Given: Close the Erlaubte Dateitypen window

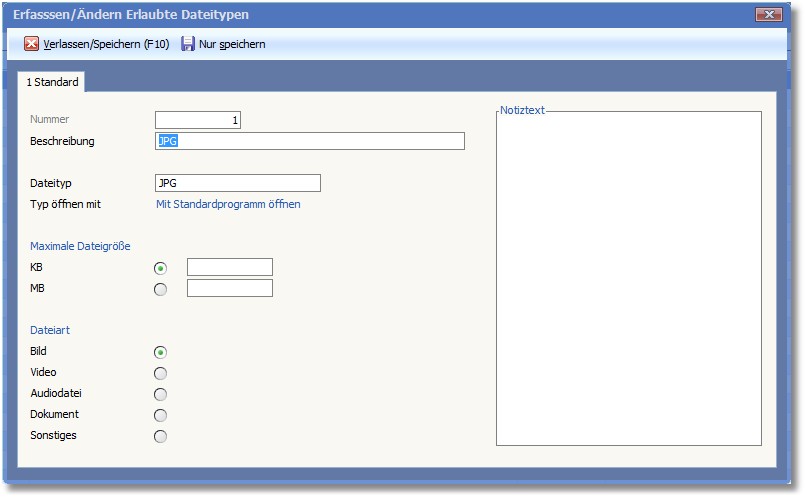Looking at the screenshot, I should click(767, 15).
